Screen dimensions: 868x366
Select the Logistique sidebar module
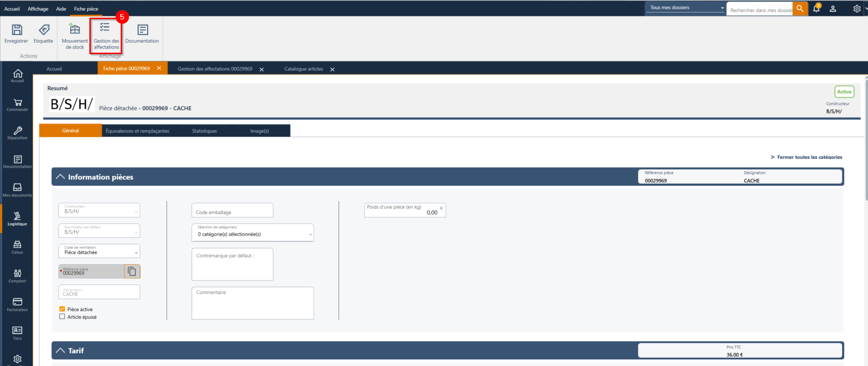(x=17, y=218)
